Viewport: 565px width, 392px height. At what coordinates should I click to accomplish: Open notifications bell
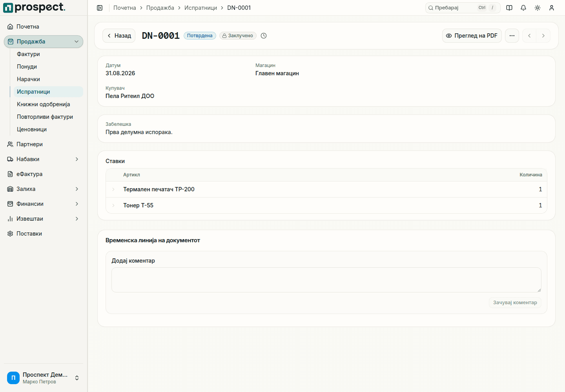coord(523,8)
